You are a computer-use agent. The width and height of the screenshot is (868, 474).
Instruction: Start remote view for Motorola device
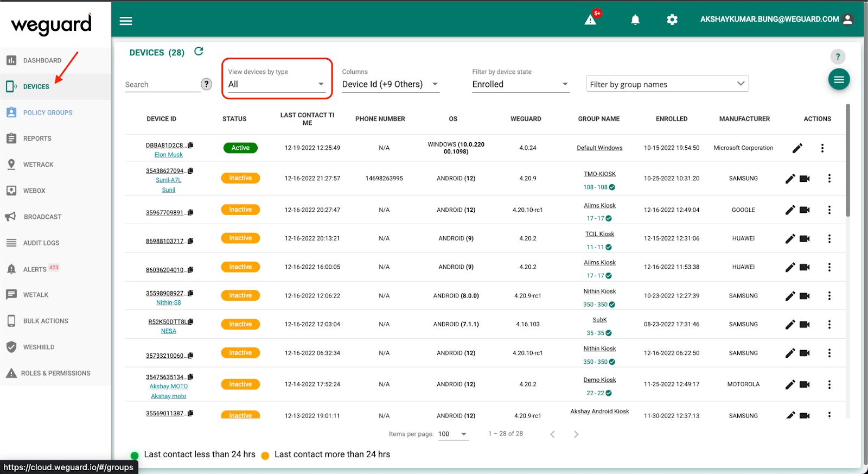tap(805, 384)
